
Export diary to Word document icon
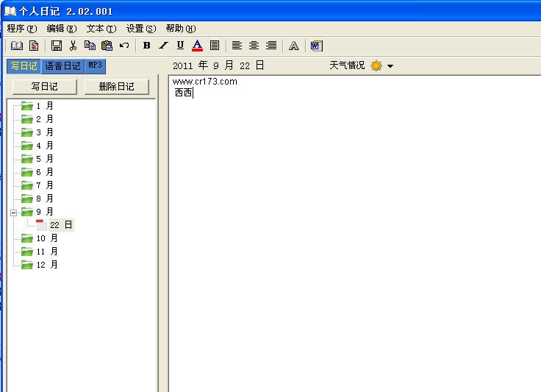(316, 46)
